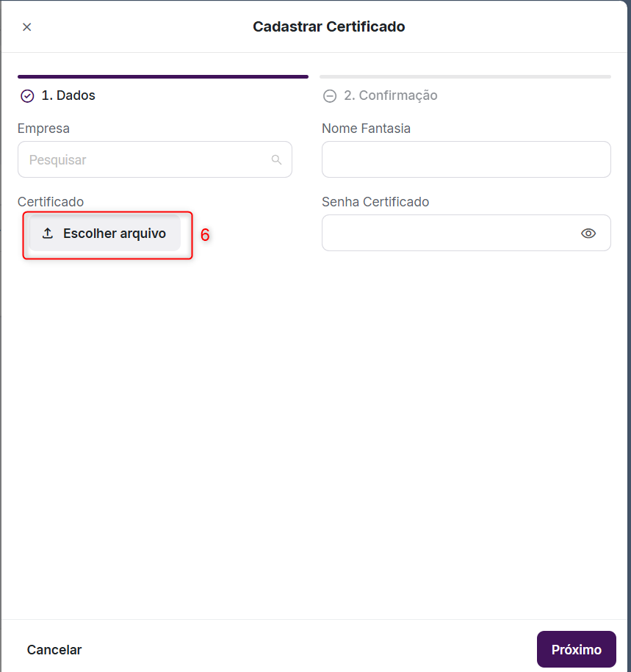This screenshot has width=631, height=672.
Task: Select the "1. Dados" step
Action: pos(68,95)
